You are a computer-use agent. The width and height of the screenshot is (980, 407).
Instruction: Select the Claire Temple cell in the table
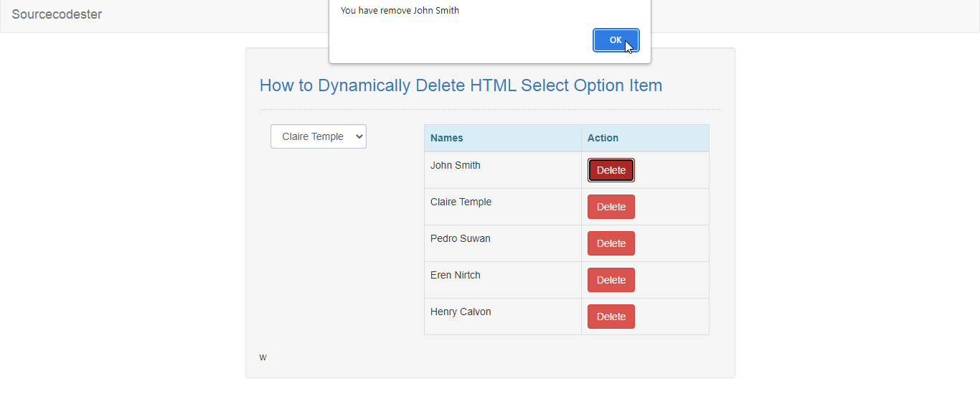pos(461,202)
